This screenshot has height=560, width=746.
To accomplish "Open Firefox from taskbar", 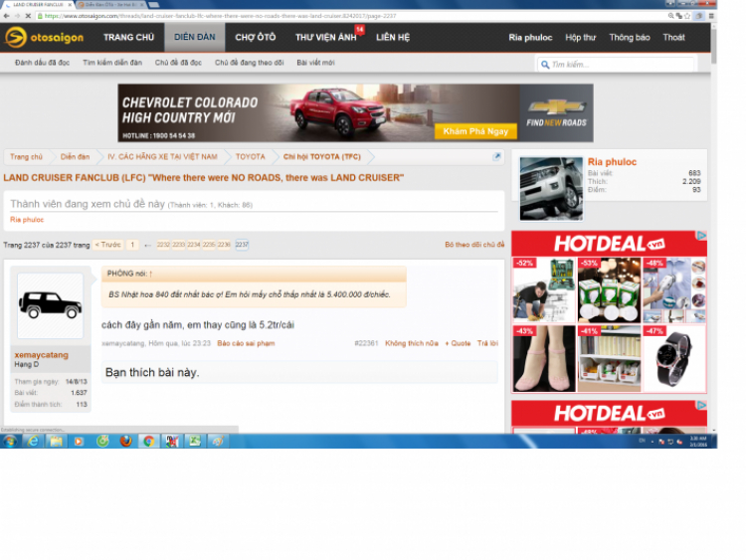I will coord(125,441).
